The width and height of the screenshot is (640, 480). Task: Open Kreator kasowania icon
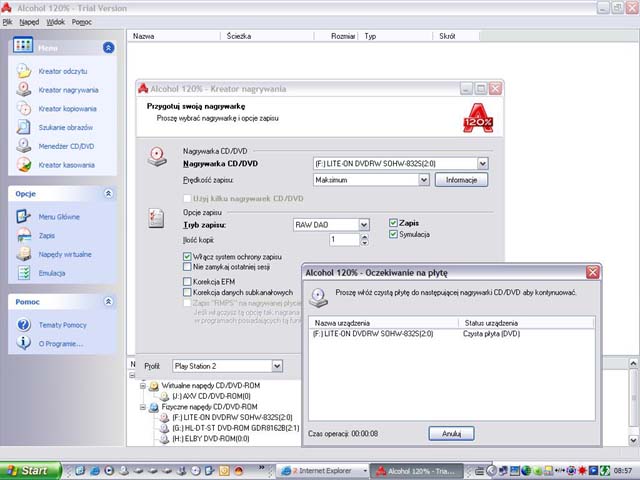coord(24,164)
